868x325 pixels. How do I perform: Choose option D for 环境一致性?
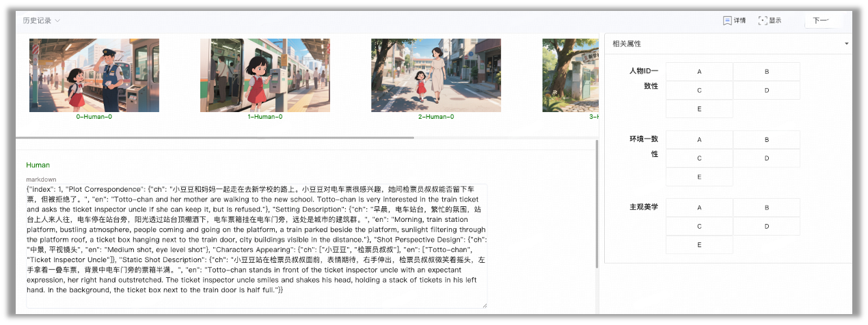[767, 158]
